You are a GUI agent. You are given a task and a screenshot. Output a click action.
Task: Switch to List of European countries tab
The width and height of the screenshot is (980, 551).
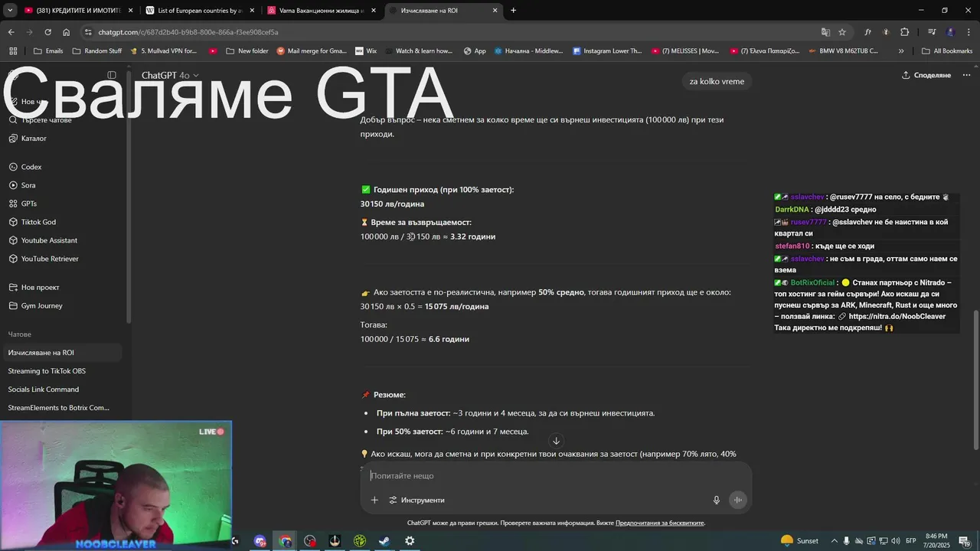tap(199, 11)
